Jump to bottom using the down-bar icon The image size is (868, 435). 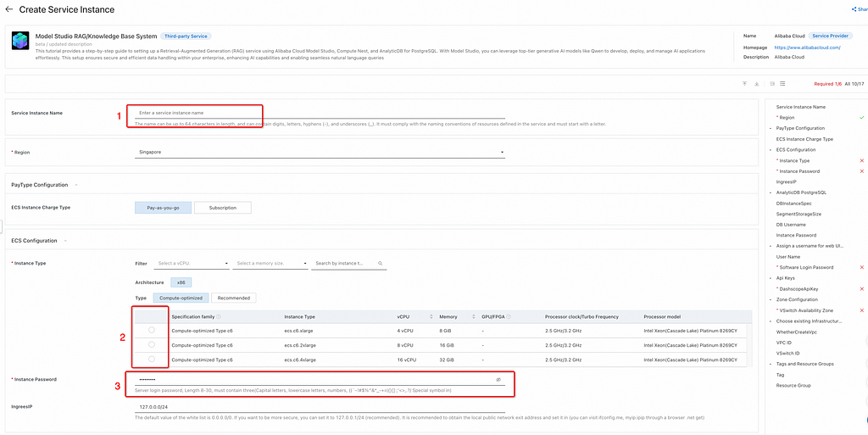tap(757, 84)
